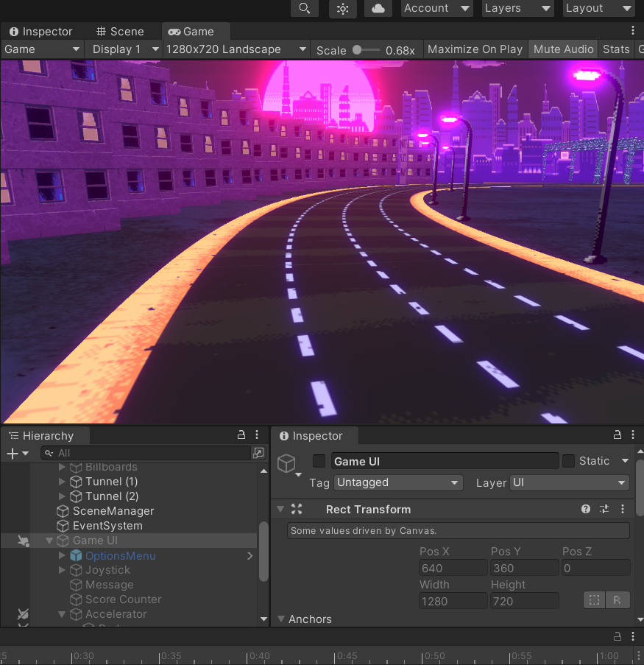
Task: Switch to the Scene tab
Action: [x=120, y=32]
